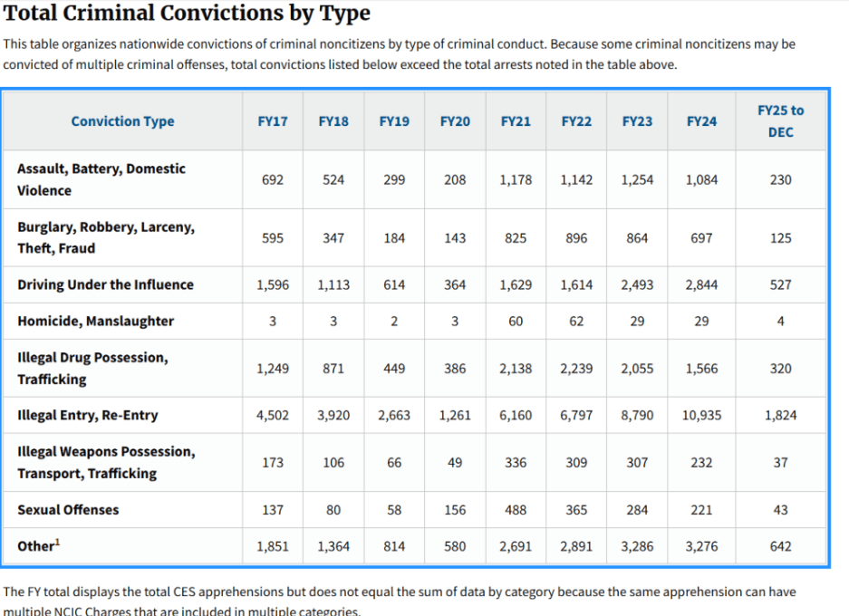Select the FY20 column header
This screenshot has height=616, width=849.
tap(455, 121)
